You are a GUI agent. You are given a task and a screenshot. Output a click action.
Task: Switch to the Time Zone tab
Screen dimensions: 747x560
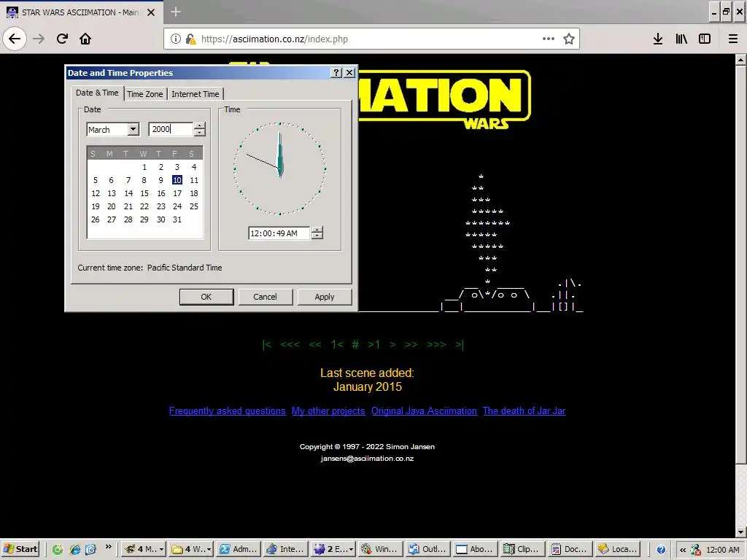click(145, 94)
